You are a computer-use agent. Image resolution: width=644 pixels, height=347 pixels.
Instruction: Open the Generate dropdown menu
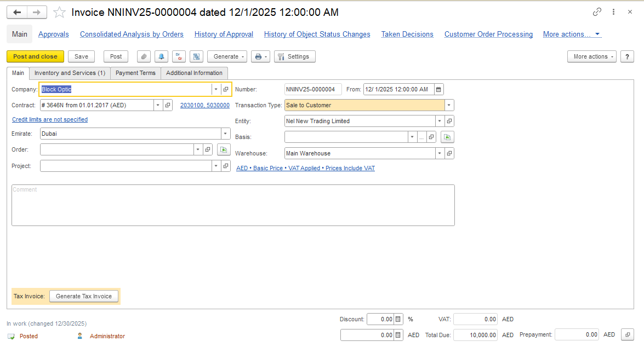click(x=227, y=56)
